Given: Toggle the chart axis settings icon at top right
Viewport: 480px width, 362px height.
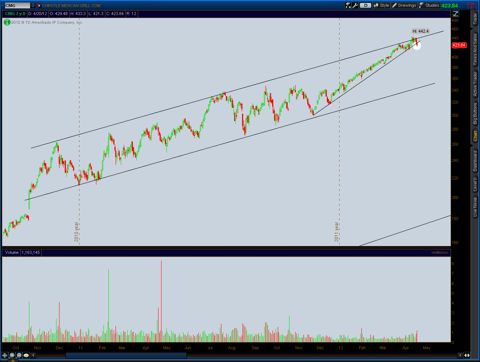Looking at the screenshot, I should pos(455,14).
